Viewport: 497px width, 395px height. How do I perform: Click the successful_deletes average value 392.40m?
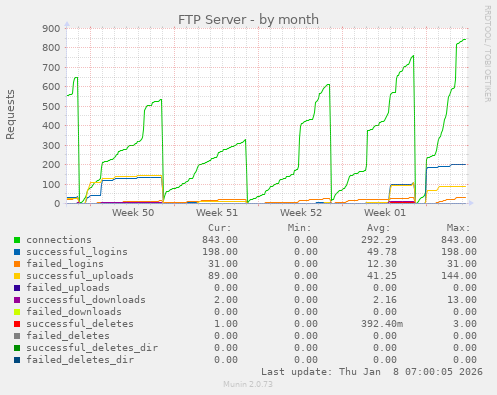[x=382, y=324]
